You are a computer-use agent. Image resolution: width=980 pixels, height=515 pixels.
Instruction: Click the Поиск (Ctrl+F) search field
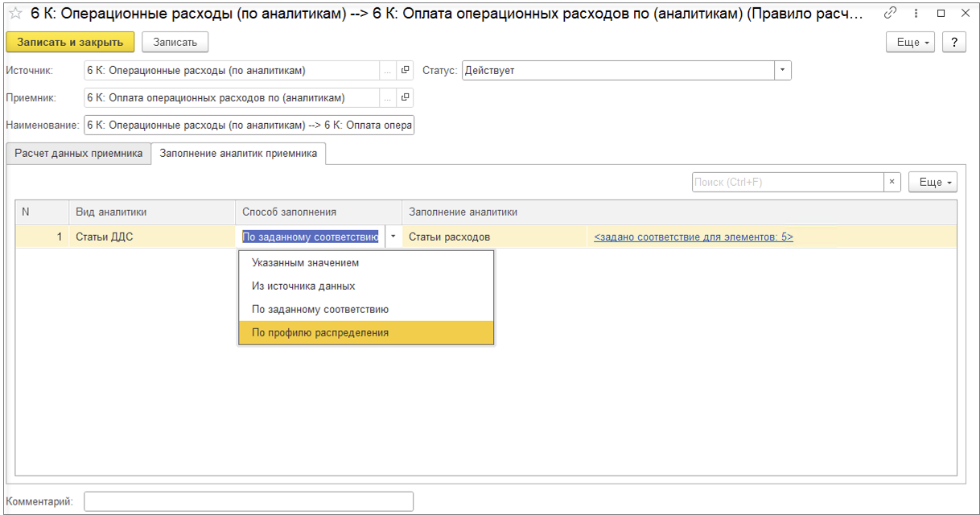coord(788,182)
